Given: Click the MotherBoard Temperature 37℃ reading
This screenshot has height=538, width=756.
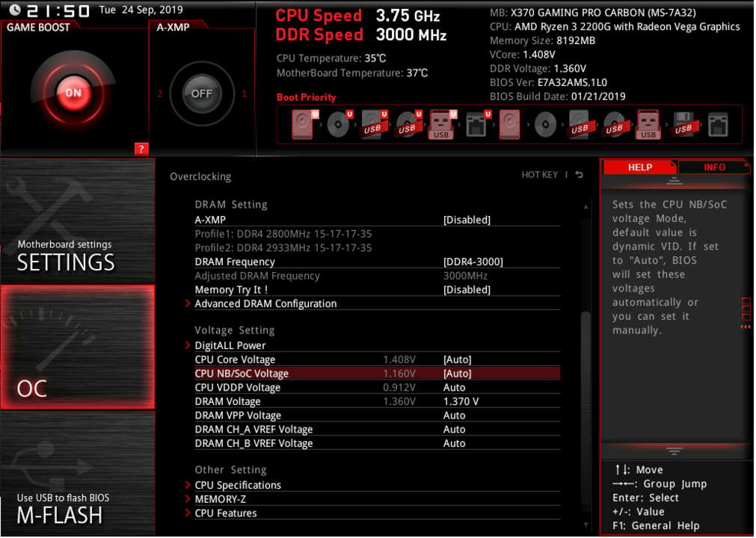Looking at the screenshot, I should click(x=352, y=73).
